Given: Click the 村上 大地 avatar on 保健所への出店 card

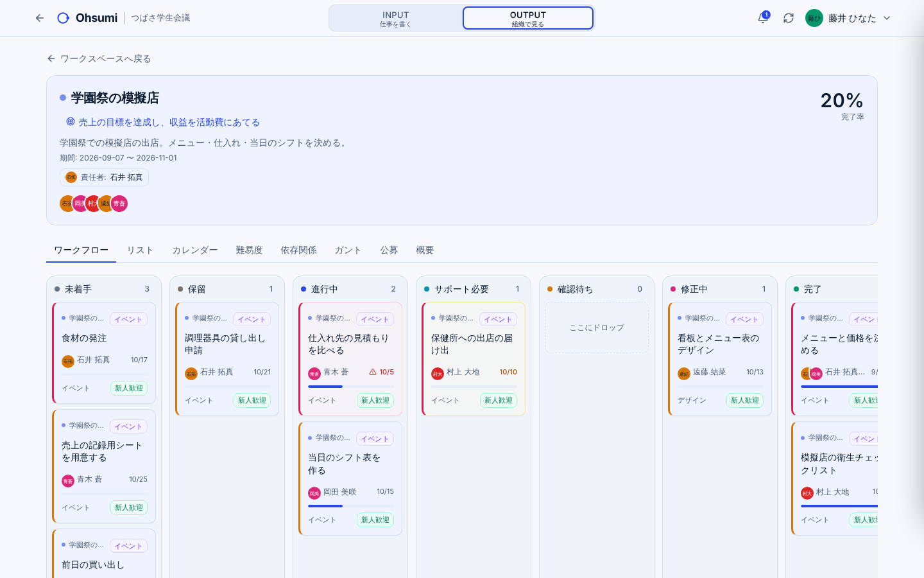Looking at the screenshot, I should pyautogui.click(x=438, y=373).
